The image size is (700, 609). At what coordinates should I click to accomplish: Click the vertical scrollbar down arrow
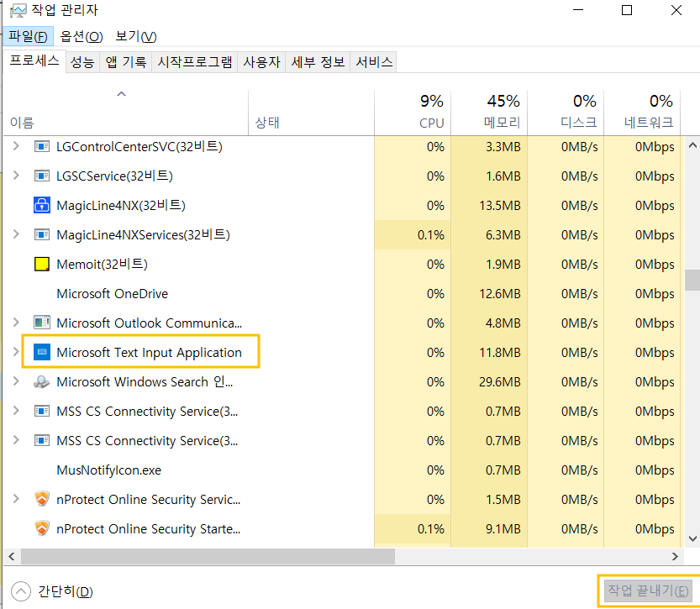tap(692, 538)
